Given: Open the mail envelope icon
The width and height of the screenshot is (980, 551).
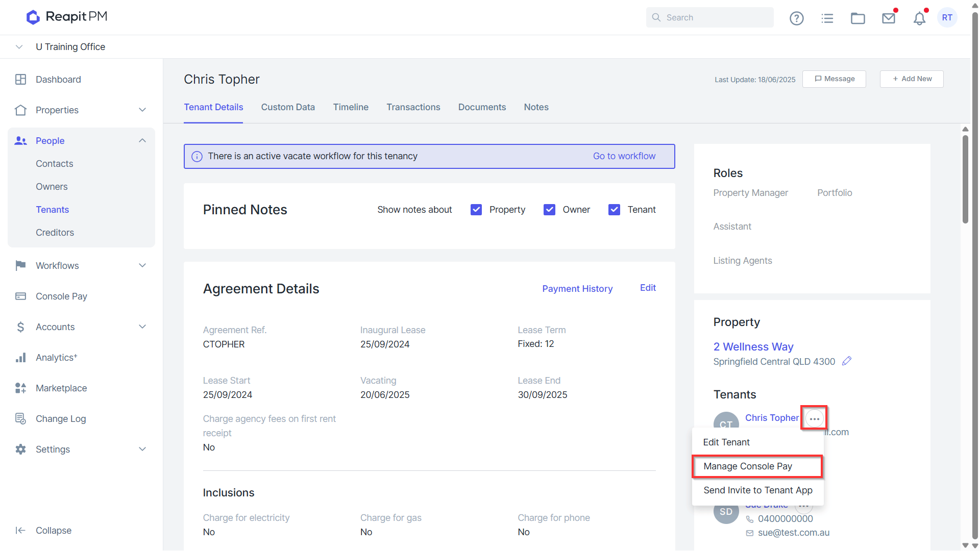Looking at the screenshot, I should coord(889,18).
